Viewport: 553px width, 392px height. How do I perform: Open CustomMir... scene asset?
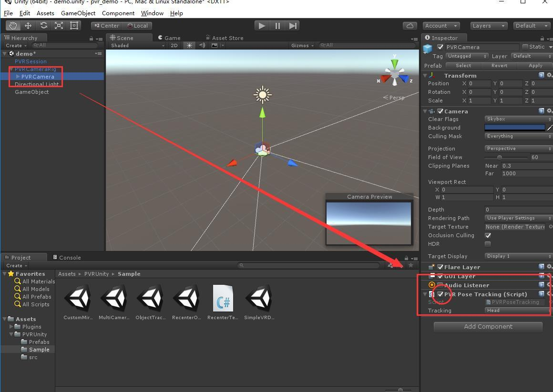pyautogui.click(x=78, y=298)
